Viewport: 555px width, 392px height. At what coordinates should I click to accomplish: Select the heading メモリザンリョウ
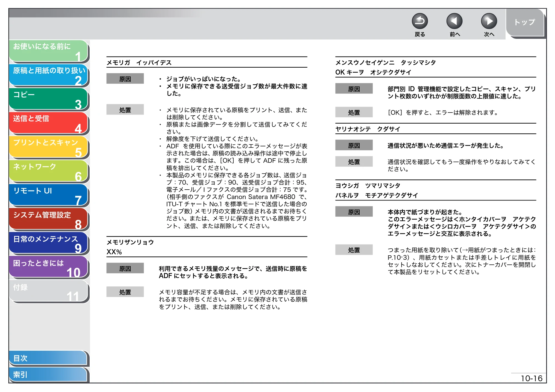(x=130, y=242)
